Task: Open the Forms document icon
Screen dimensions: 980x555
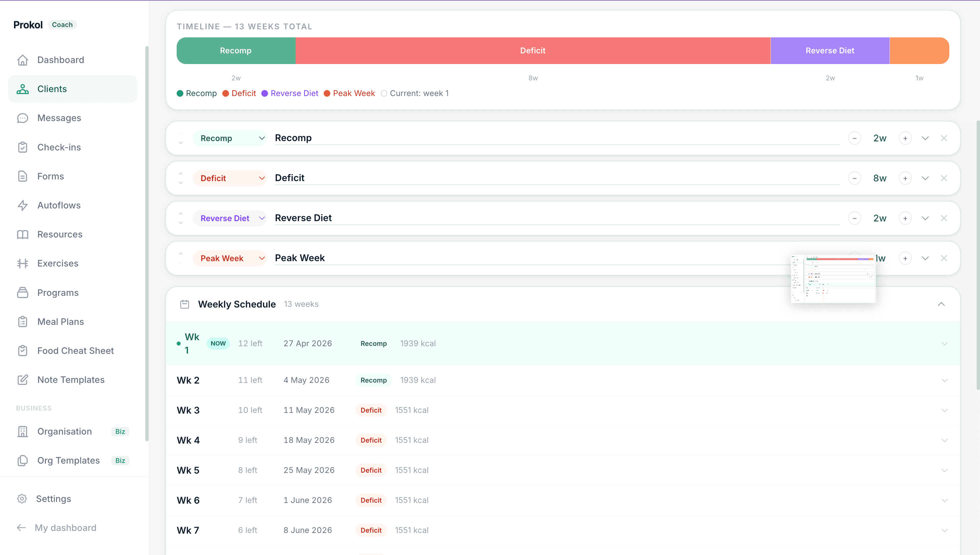Action: (x=22, y=176)
